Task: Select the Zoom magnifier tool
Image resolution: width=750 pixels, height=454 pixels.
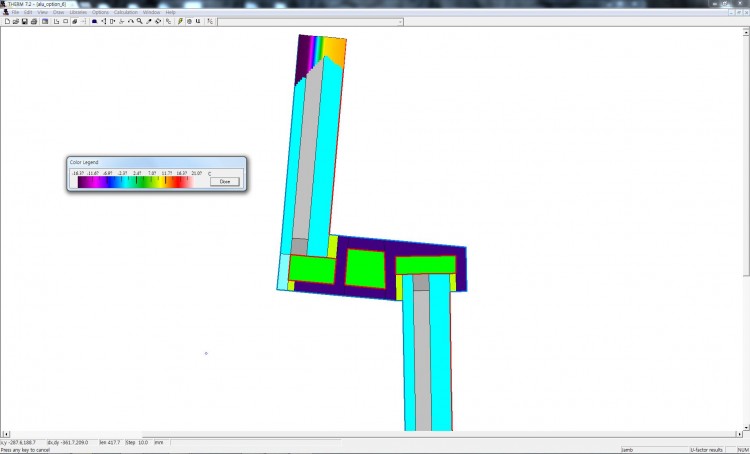Action: 139,21
